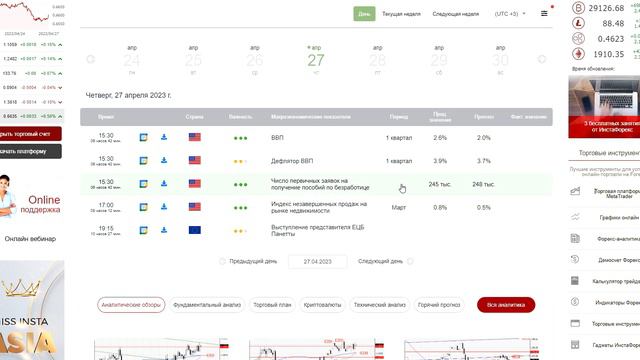
Task: Select Торговый план tab
Action: 272,305
